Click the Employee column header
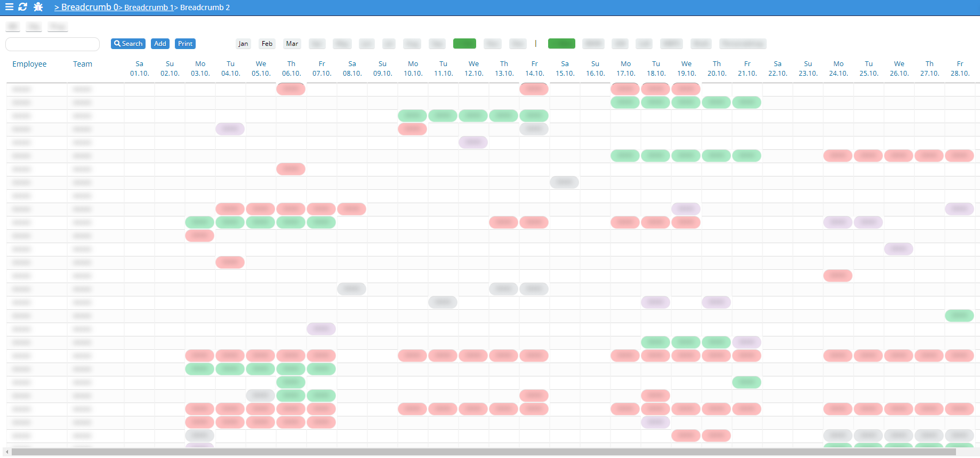This screenshot has width=980, height=458. click(29, 64)
